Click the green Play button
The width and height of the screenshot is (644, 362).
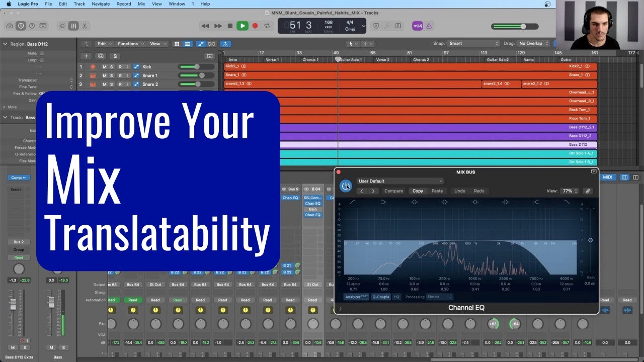tap(243, 26)
